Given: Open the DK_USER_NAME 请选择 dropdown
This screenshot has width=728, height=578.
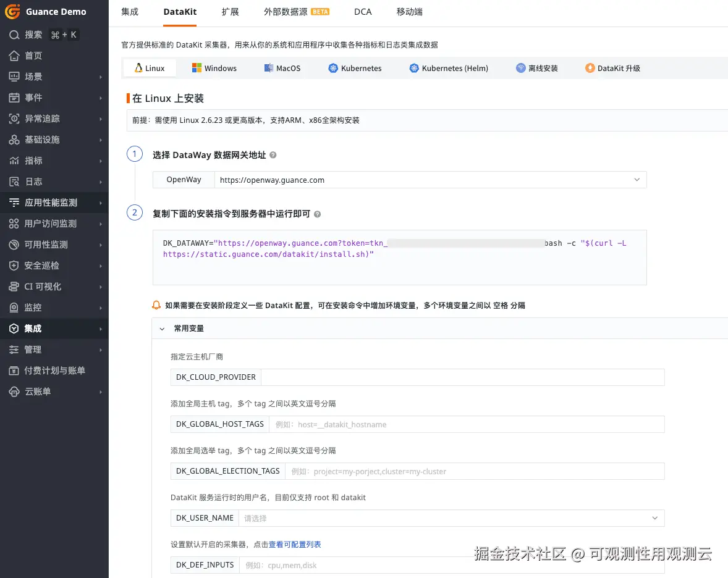Looking at the screenshot, I should [654, 517].
